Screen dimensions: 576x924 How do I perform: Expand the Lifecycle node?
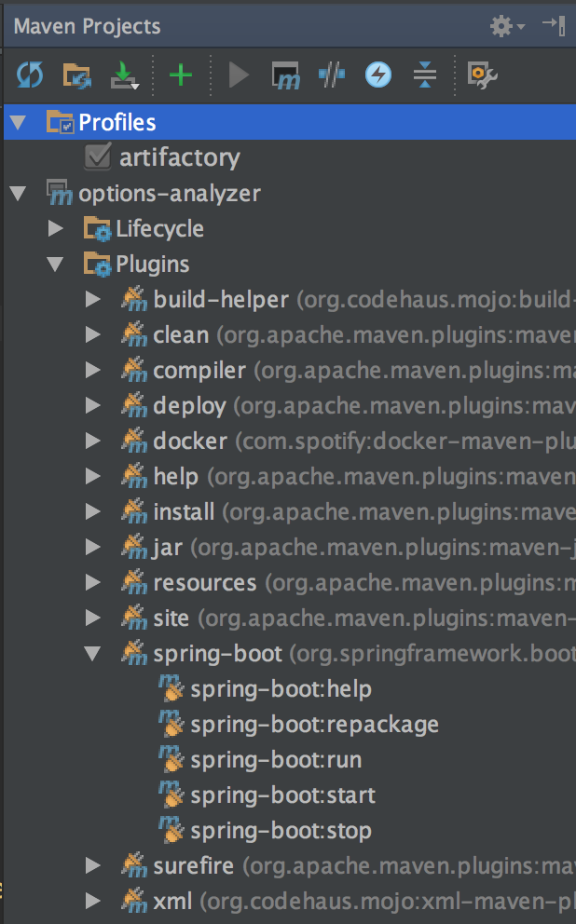[x=56, y=228]
